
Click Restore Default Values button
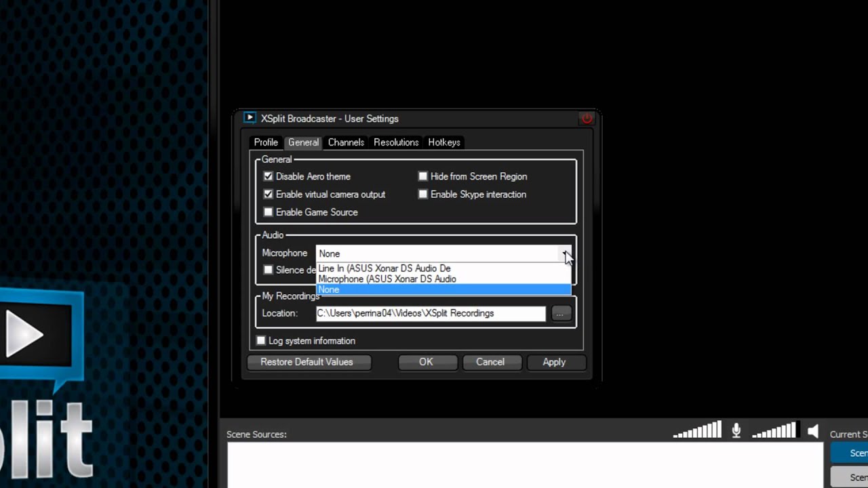[309, 362]
